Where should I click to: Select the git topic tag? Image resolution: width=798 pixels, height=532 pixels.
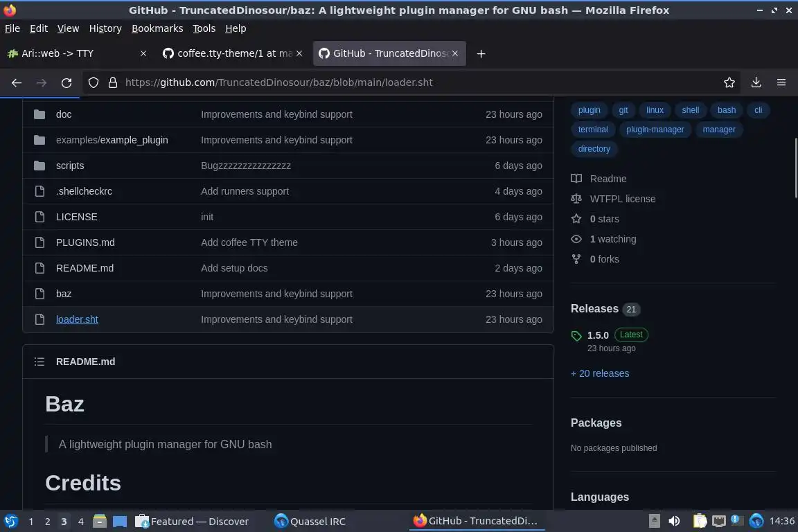tap(623, 110)
